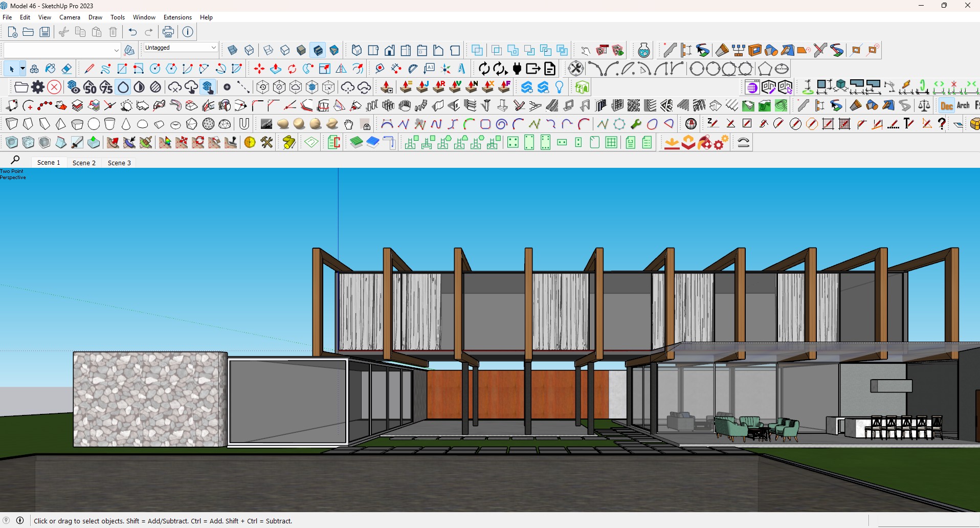Enable Shaded face style

(301, 50)
